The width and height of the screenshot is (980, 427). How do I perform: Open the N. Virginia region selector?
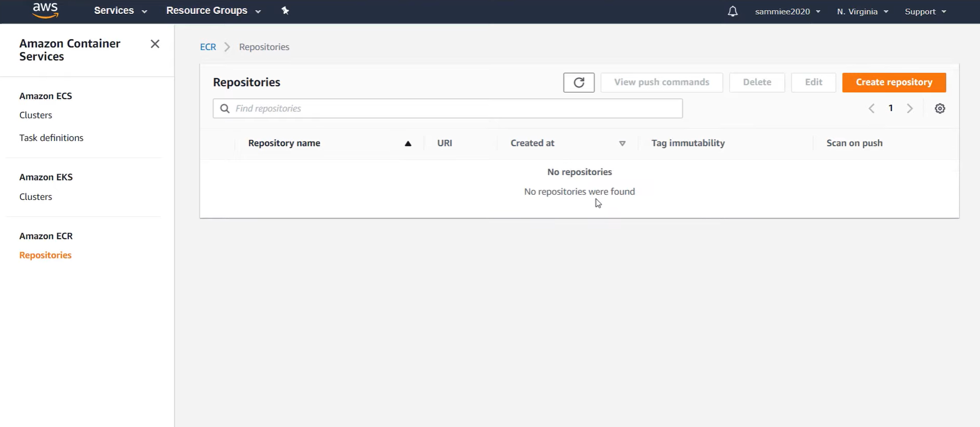[x=862, y=12]
